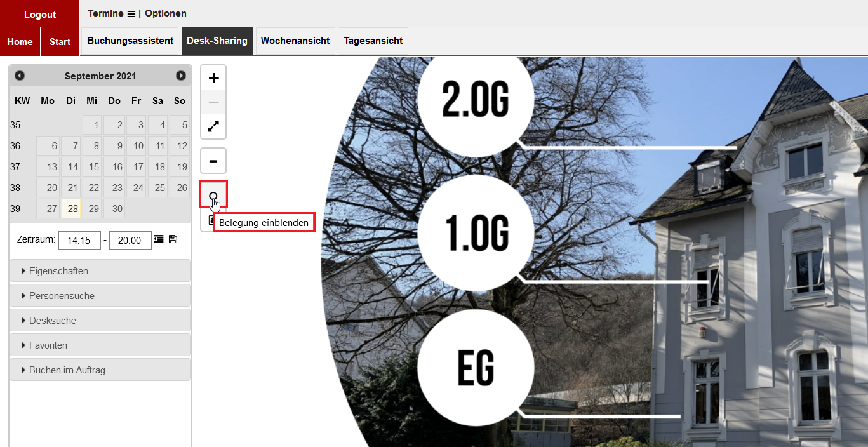The image size is (868, 447).
Task: Go to the previous month in the calendar
Action: click(20, 76)
